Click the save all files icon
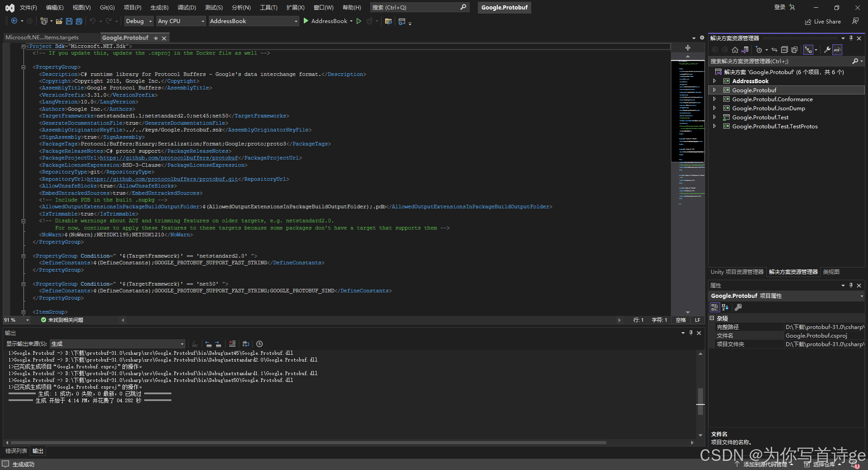The height and width of the screenshot is (470, 868). click(x=79, y=21)
